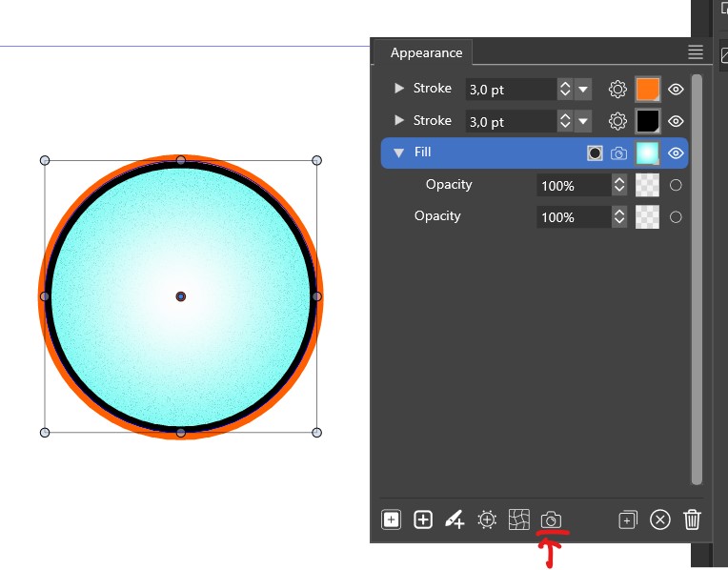The width and height of the screenshot is (728, 570).
Task: Click the mesh grid icon in the bottom toolbar
Action: point(519,519)
